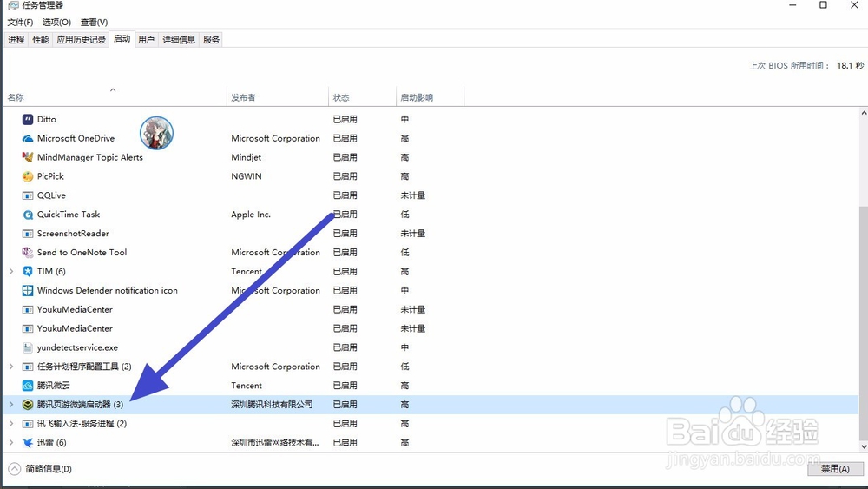Expand the 迅雷 (6) group
Screen dimensions: 868x489
click(x=11, y=442)
